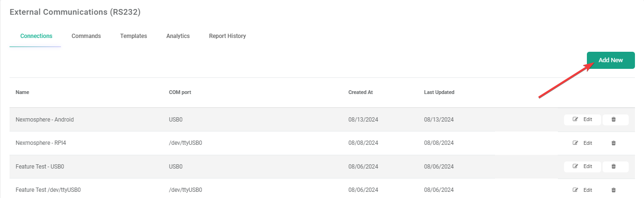Click the Nexmosphere - RPI4 row name

pyautogui.click(x=41, y=143)
